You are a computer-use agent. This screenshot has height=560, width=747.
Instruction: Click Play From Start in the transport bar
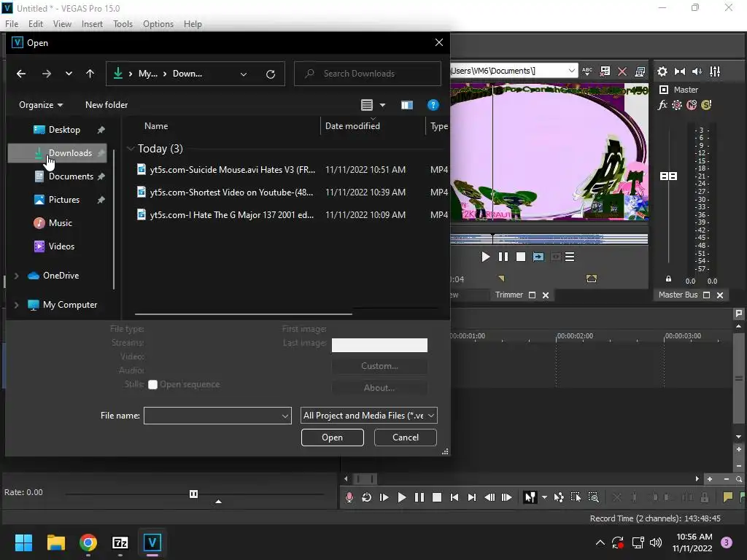(x=384, y=497)
